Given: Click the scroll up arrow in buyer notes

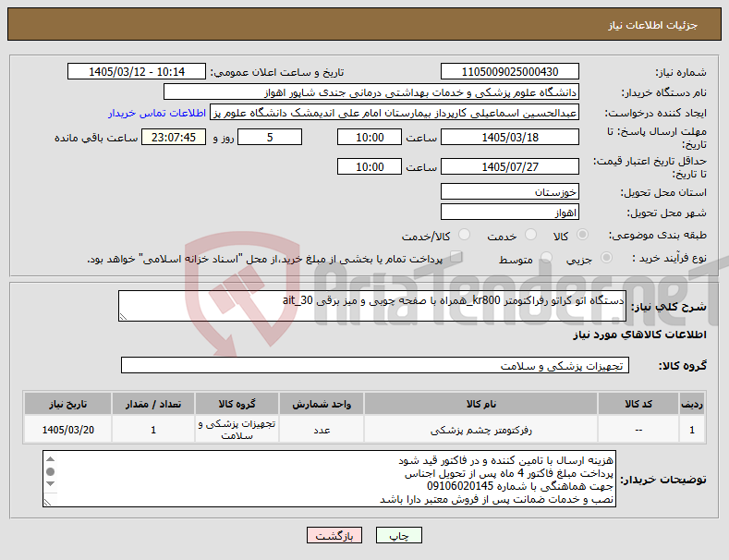Looking at the screenshot, I should point(51,459).
